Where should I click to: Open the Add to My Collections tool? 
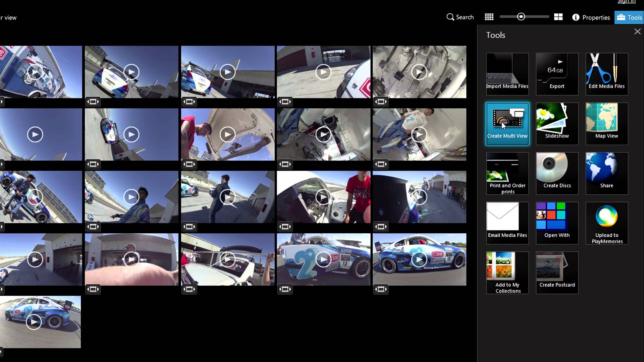(507, 272)
